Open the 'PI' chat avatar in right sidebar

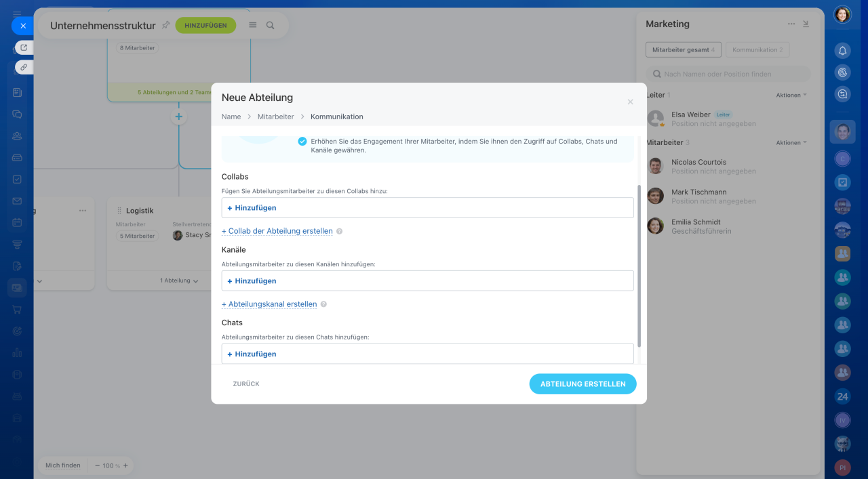point(842,467)
